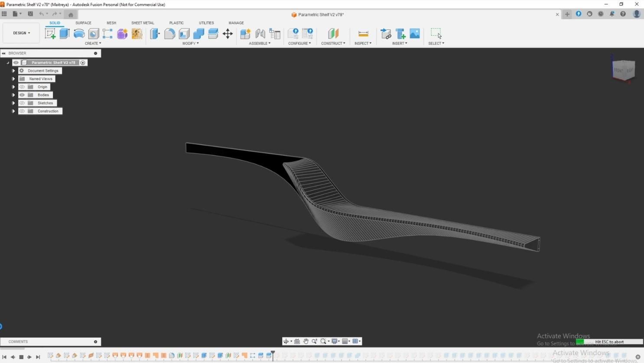Toggle visibility of Parametric Shelf V2 v78 root
This screenshot has width=644, height=363.
pos(16,62)
